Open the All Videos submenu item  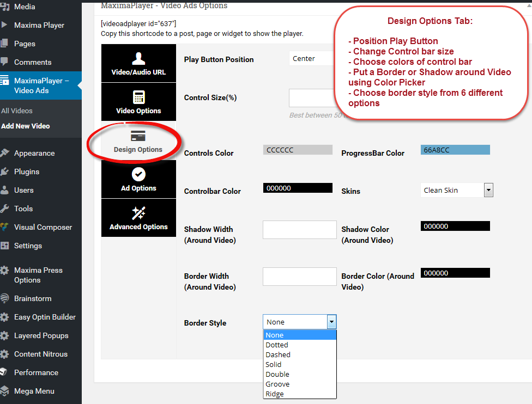17,111
